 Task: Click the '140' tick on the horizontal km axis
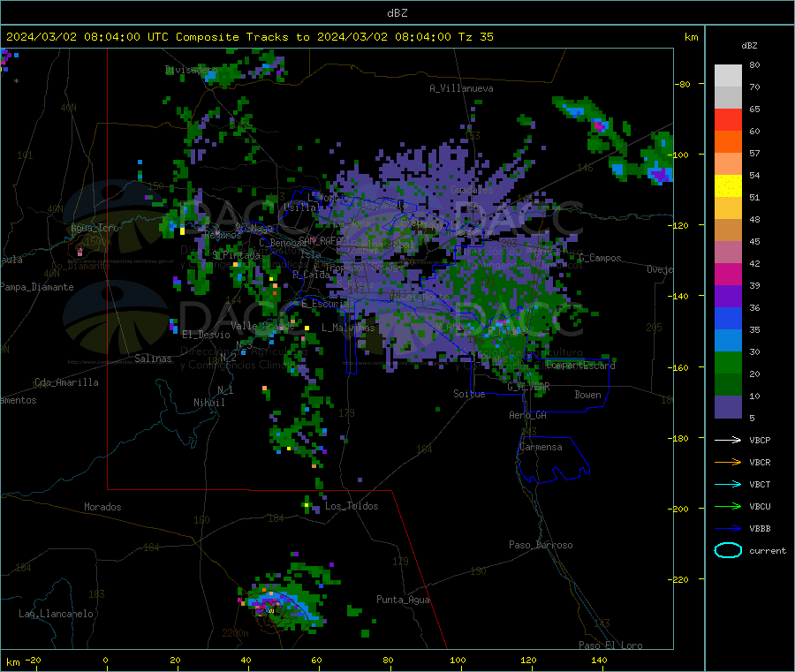pos(599,660)
